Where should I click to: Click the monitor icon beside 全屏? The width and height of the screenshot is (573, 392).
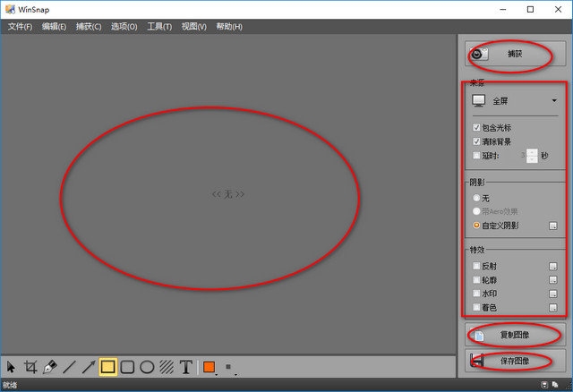[x=479, y=100]
